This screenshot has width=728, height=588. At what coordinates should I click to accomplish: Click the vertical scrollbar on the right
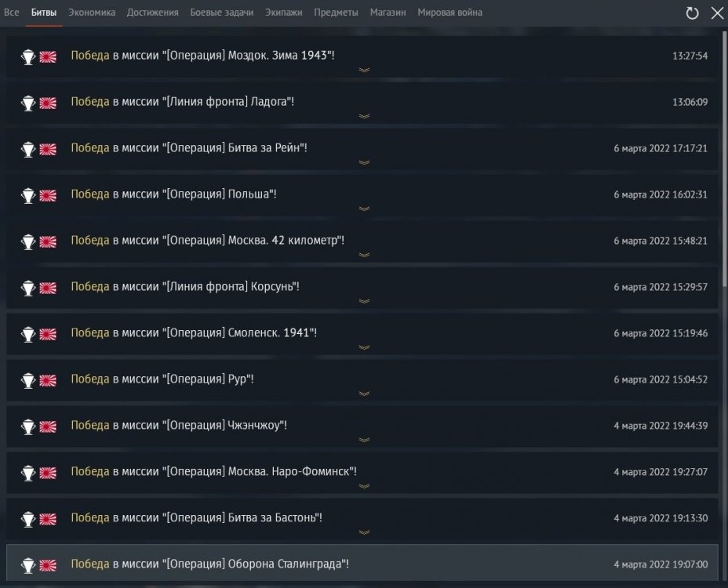pyautogui.click(x=724, y=157)
